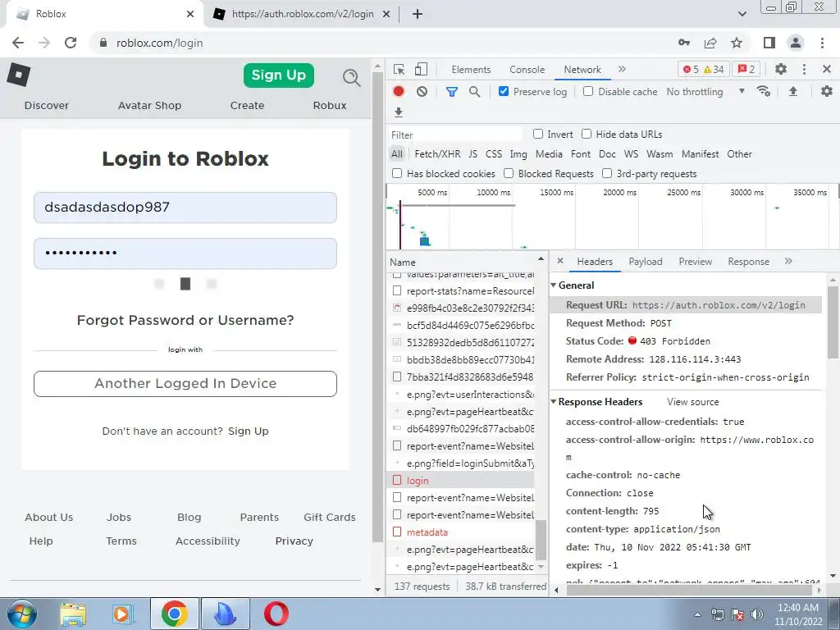The image size is (840, 630).
Task: Show hidden system tray icons
Action: [x=697, y=614]
